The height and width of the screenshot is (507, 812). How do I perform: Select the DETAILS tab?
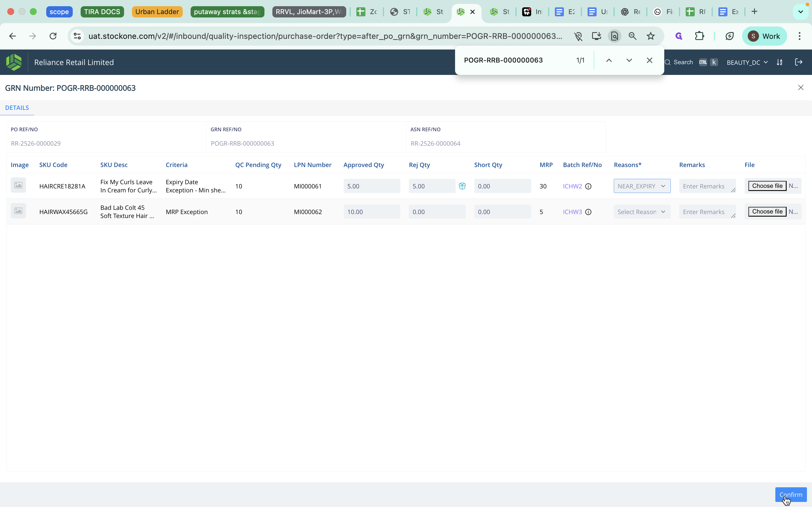tap(17, 108)
